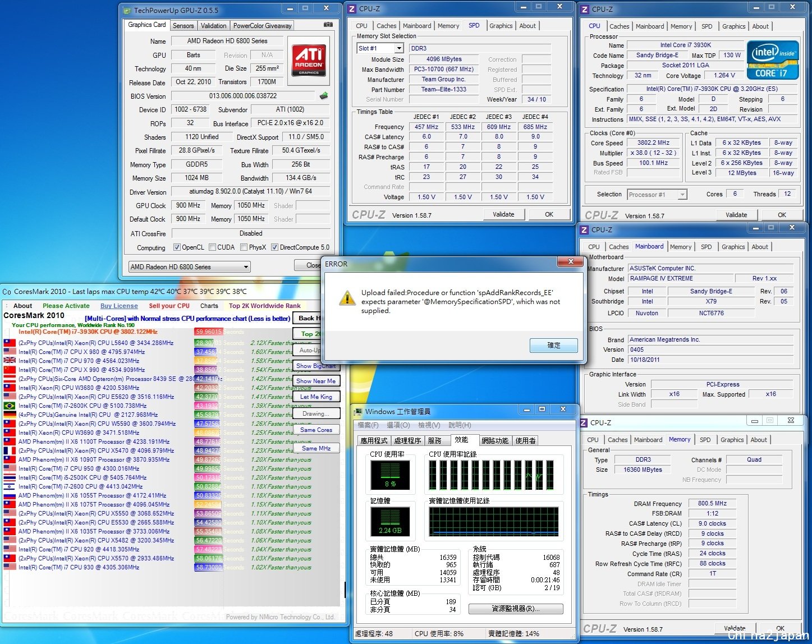Click the Let Me King button
The width and height of the screenshot is (812, 644).
click(x=316, y=397)
